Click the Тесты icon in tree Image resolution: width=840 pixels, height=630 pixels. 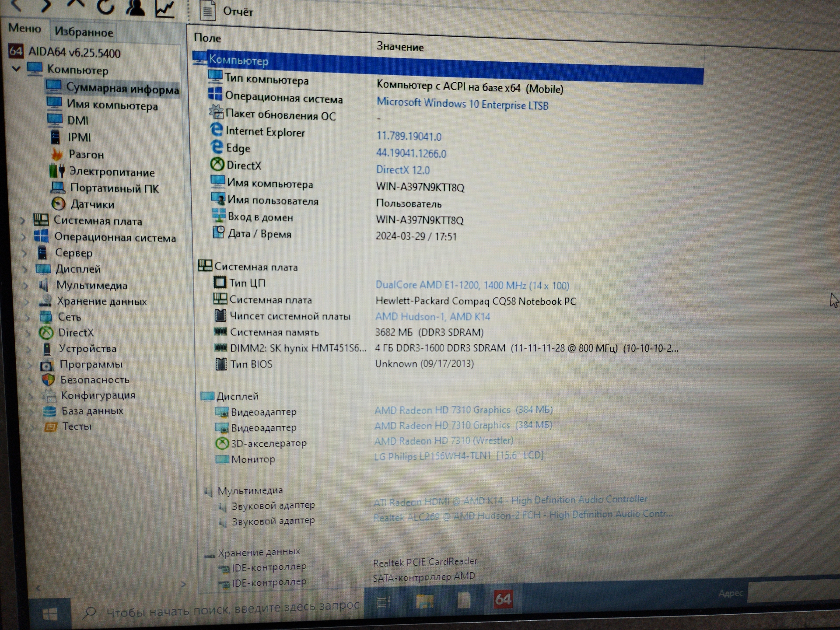51,427
